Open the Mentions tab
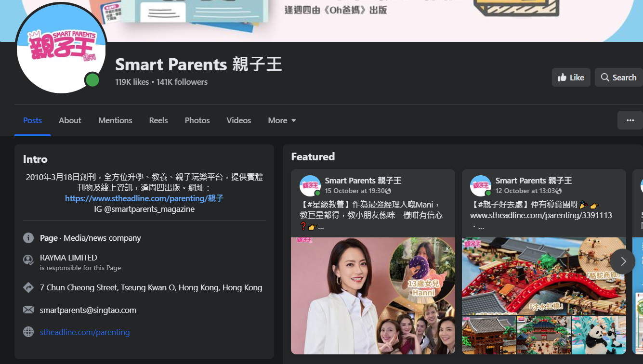The image size is (643, 364). click(x=115, y=120)
